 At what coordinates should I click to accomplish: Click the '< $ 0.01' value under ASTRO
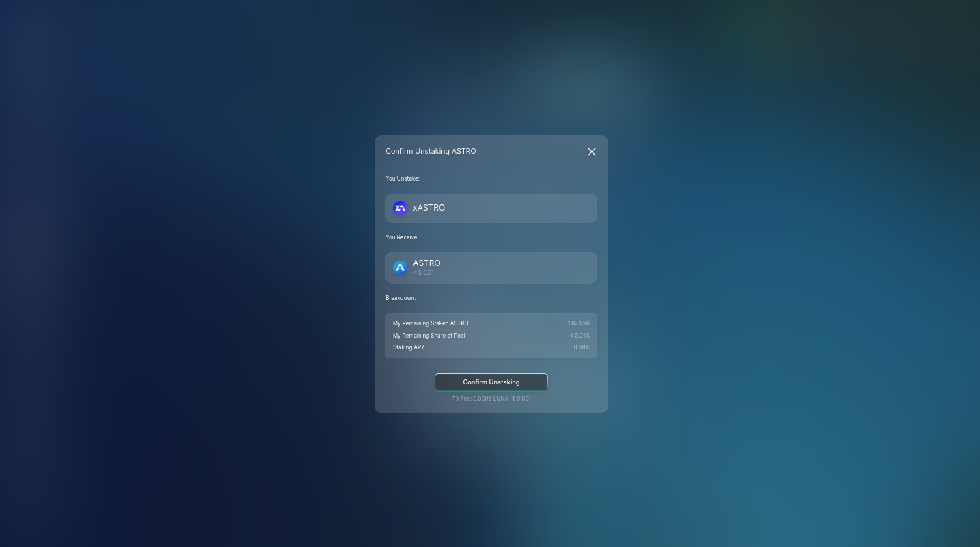[423, 273]
